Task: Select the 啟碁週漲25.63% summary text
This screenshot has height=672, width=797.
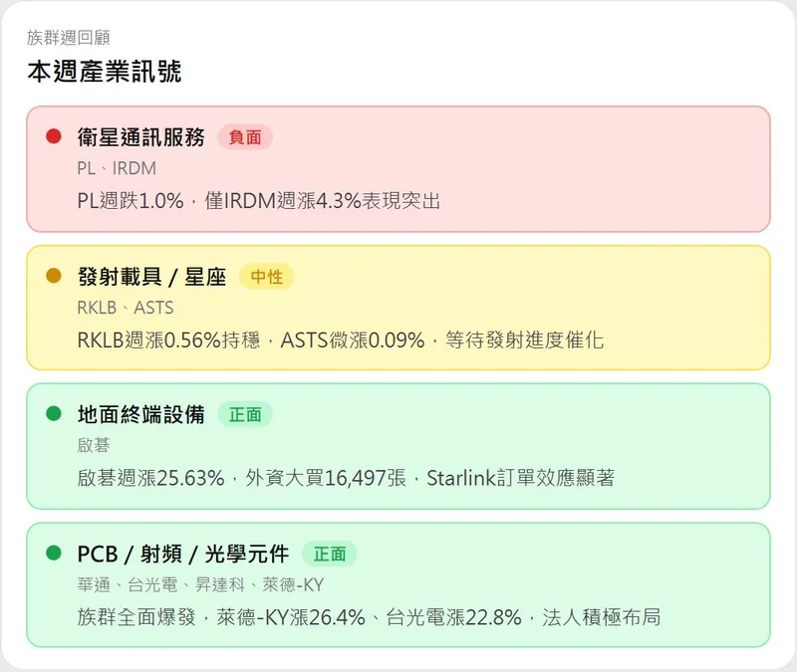Action: click(x=346, y=478)
